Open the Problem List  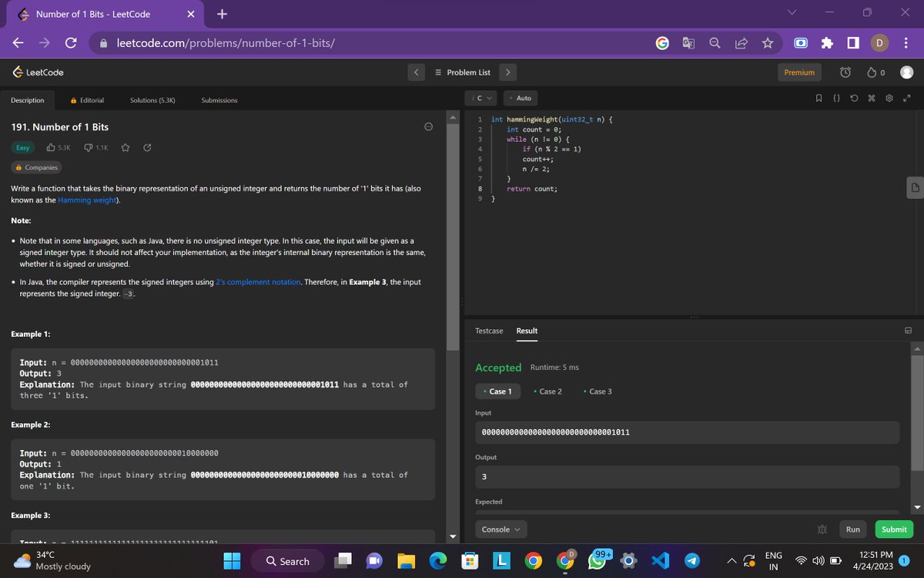463,72
